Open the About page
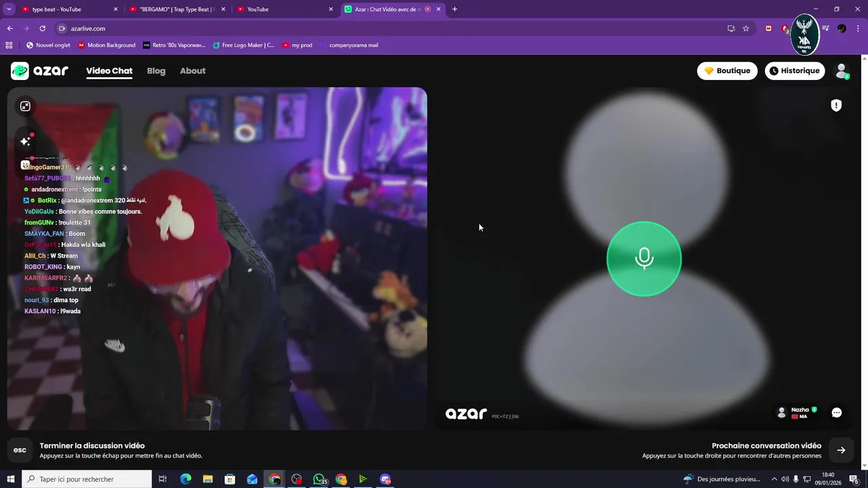 click(x=193, y=70)
